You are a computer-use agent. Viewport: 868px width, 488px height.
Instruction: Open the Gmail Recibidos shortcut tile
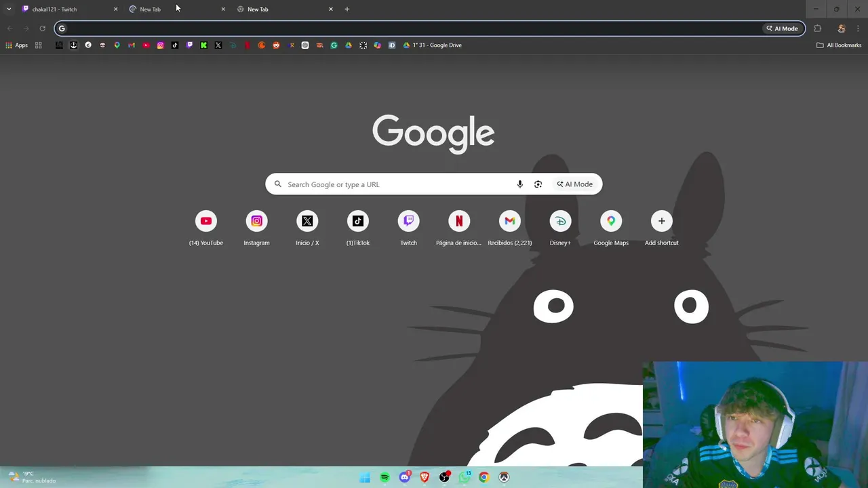[510, 229]
